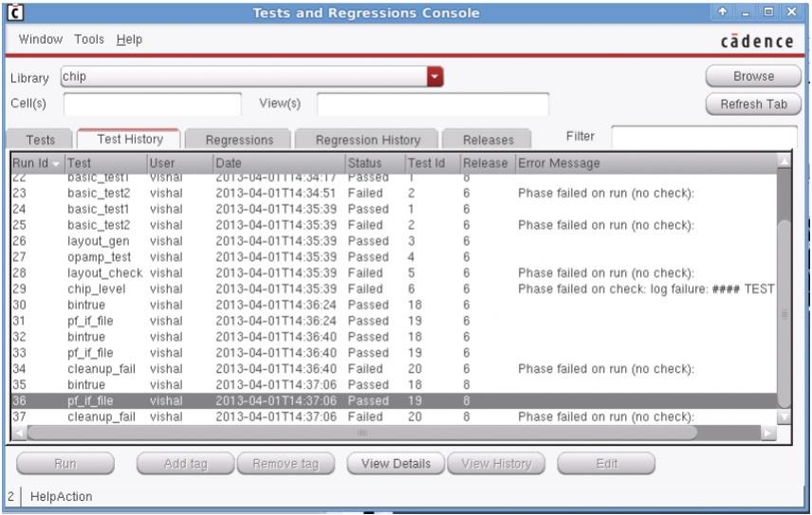Click the Add tag button
Viewport: 812px width, 515px height.
[x=185, y=463]
